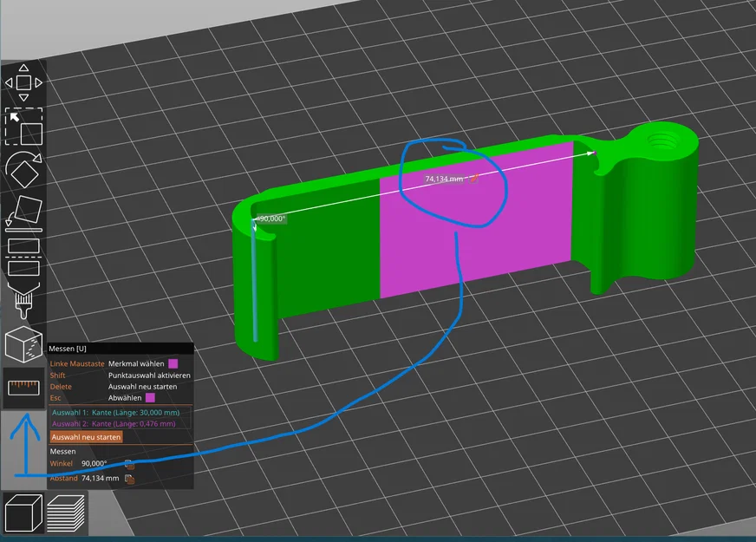The height and width of the screenshot is (542, 756).
Task: Click the 90,000° angle label on model
Action: point(271,219)
